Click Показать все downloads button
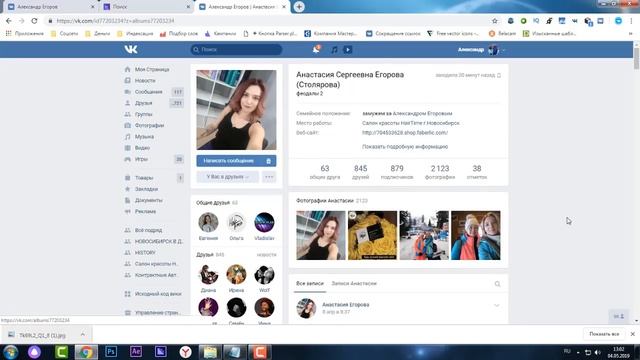 pos(604,334)
